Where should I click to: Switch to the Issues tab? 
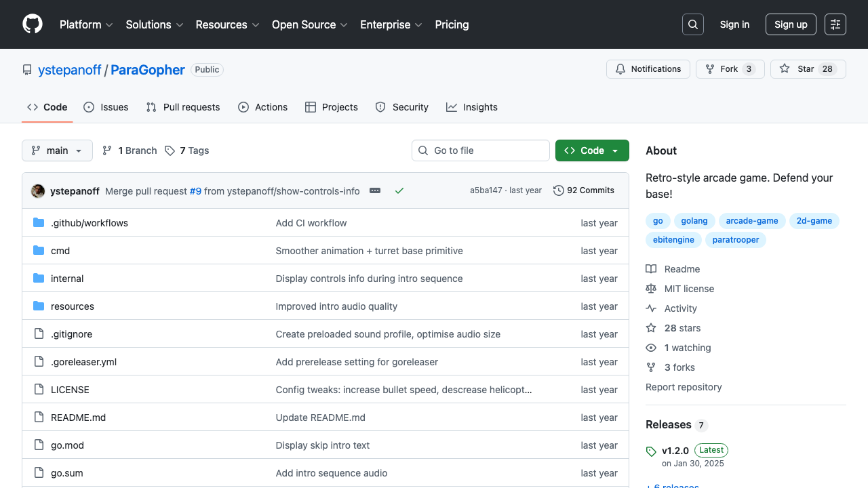106,107
